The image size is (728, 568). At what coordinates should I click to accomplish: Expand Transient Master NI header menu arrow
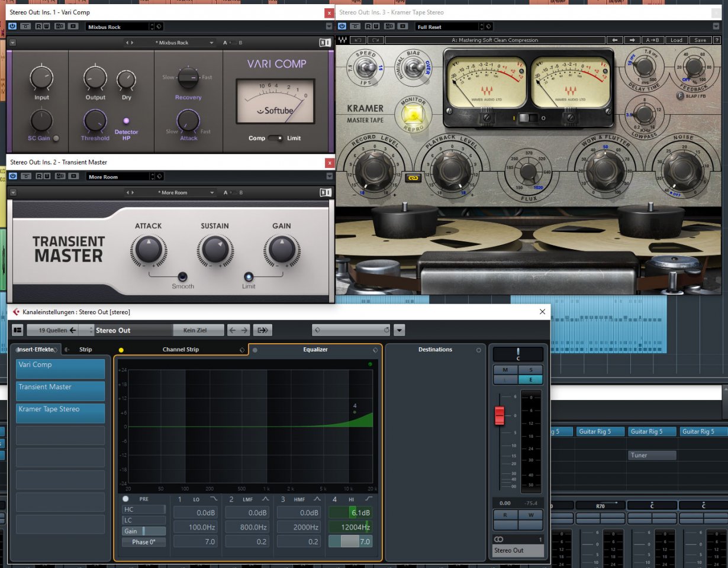click(x=13, y=192)
